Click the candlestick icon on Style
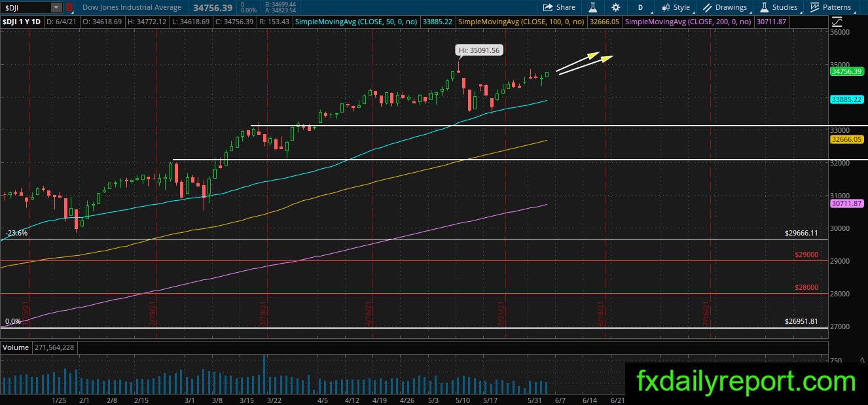 666,7
